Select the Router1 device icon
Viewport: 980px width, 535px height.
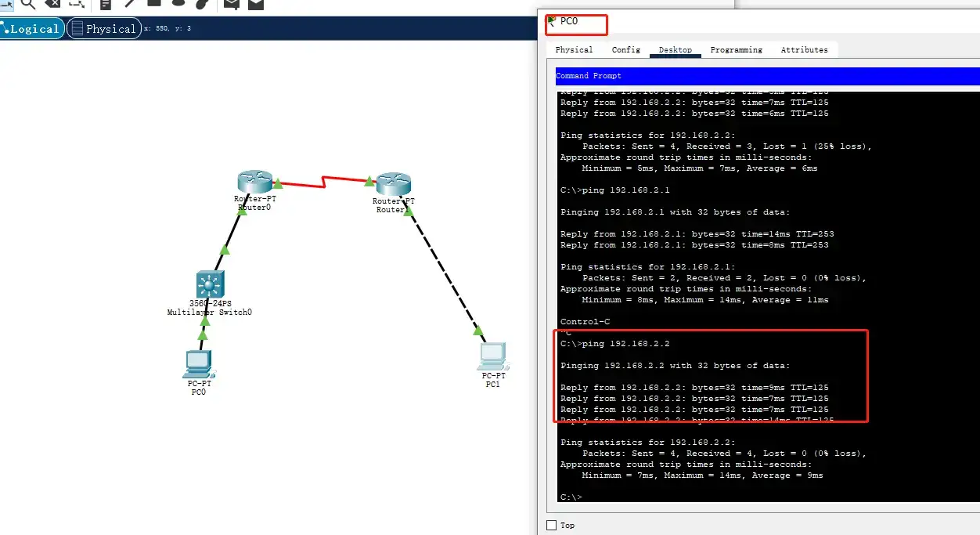pyautogui.click(x=394, y=184)
